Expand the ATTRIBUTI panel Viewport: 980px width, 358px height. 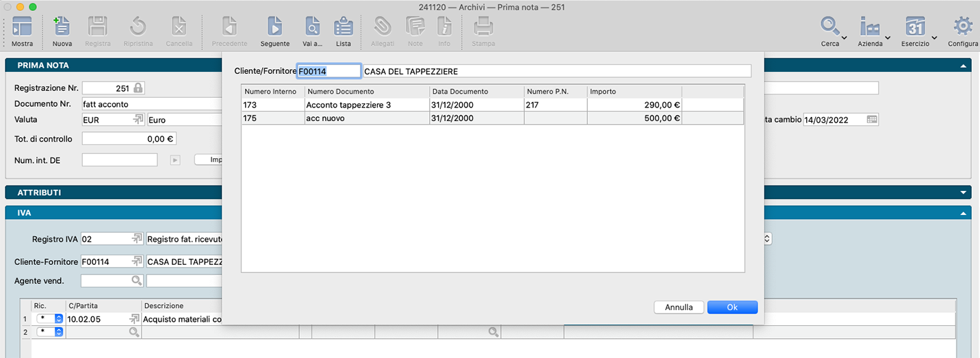(964, 193)
